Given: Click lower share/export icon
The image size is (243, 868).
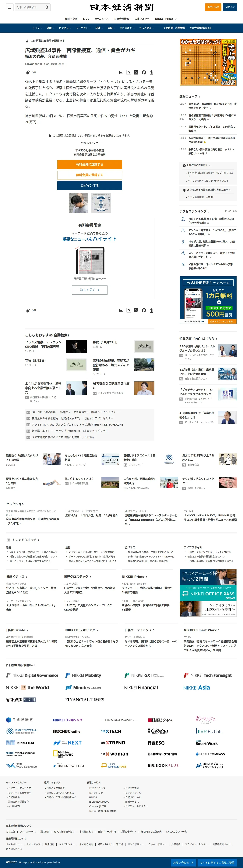Looking at the screenshot, I should click(x=151, y=310).
